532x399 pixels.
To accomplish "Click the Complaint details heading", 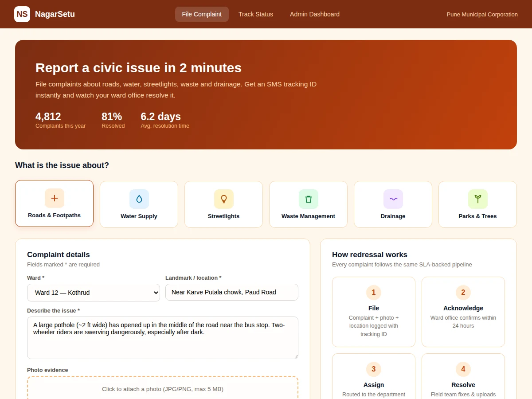I will tap(59, 254).
